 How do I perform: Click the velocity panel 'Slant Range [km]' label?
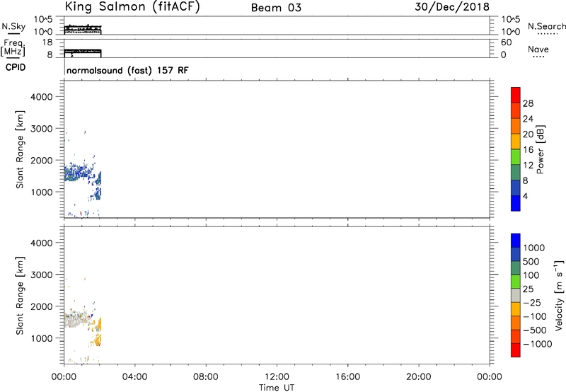pos(20,296)
